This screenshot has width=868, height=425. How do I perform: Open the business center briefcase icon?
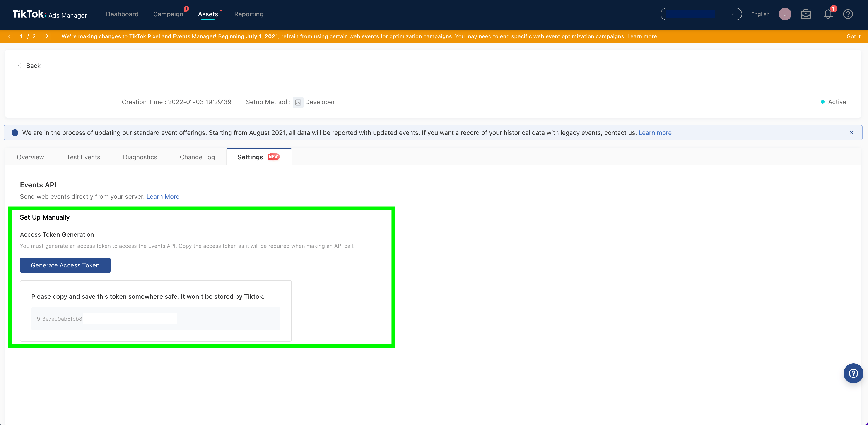pos(806,14)
